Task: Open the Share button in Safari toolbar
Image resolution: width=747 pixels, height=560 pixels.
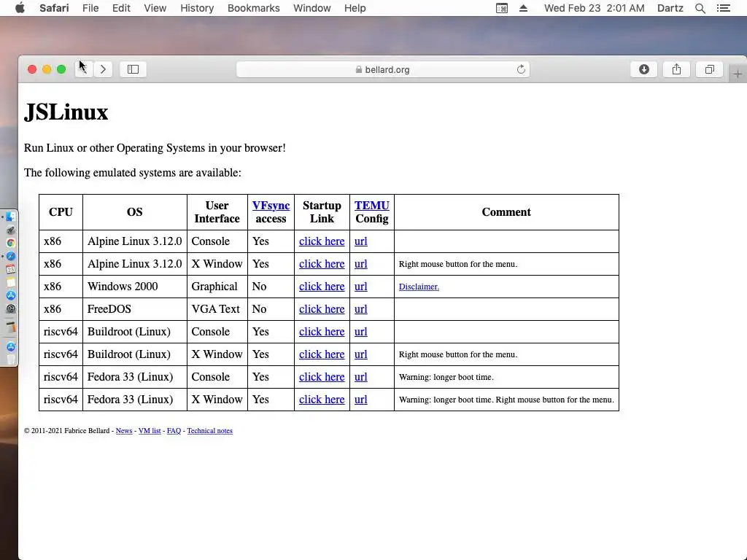Action: [x=676, y=69]
